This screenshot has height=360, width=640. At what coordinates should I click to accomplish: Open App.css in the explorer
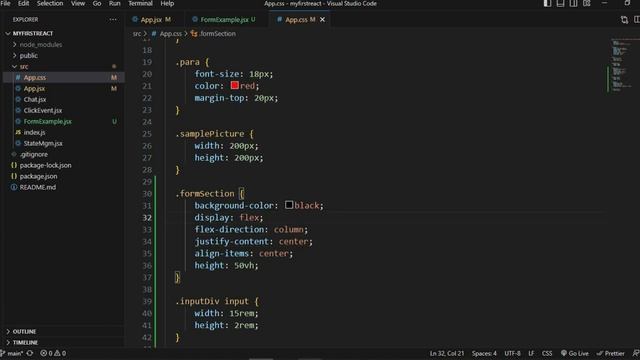point(35,78)
